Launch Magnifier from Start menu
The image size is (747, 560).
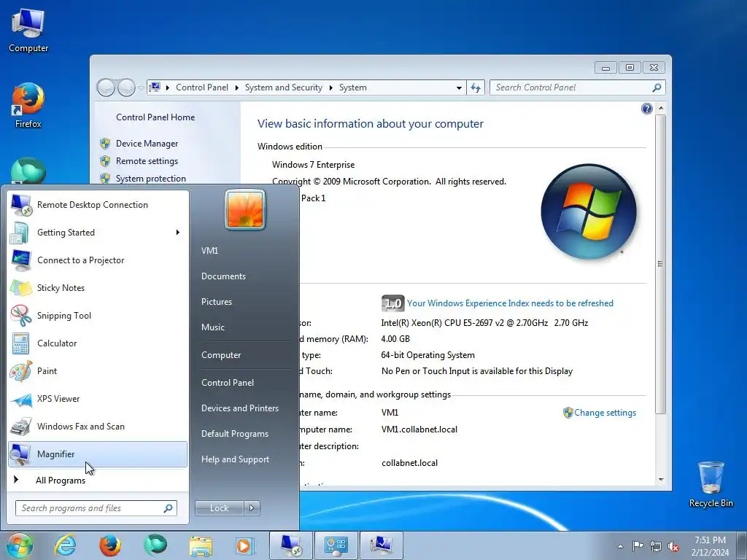[x=98, y=454]
